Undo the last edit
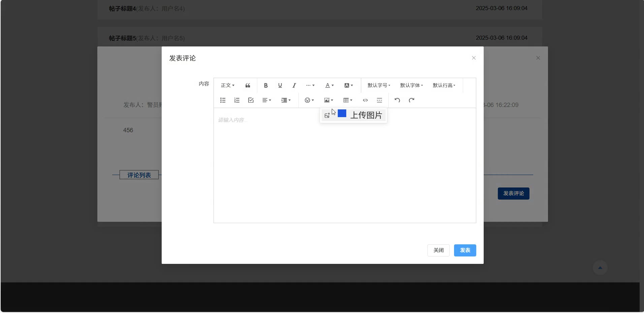The image size is (644, 313). (x=397, y=100)
